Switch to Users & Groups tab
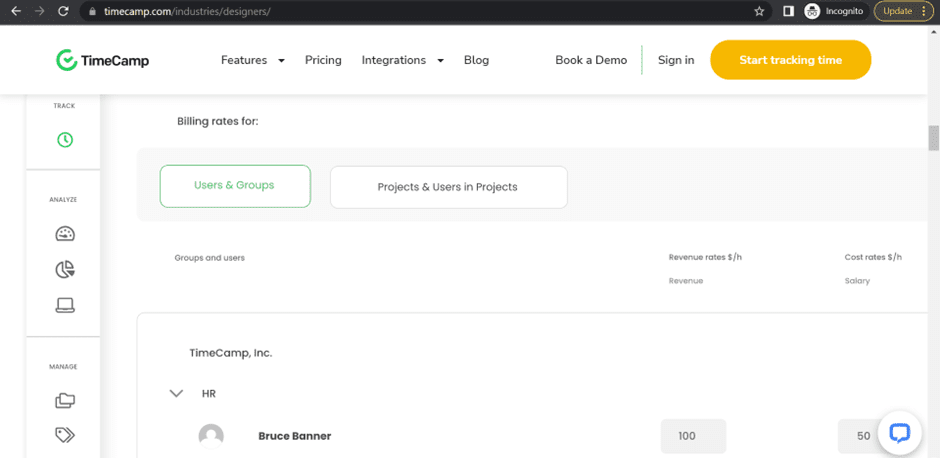This screenshot has width=940, height=458. (x=235, y=186)
